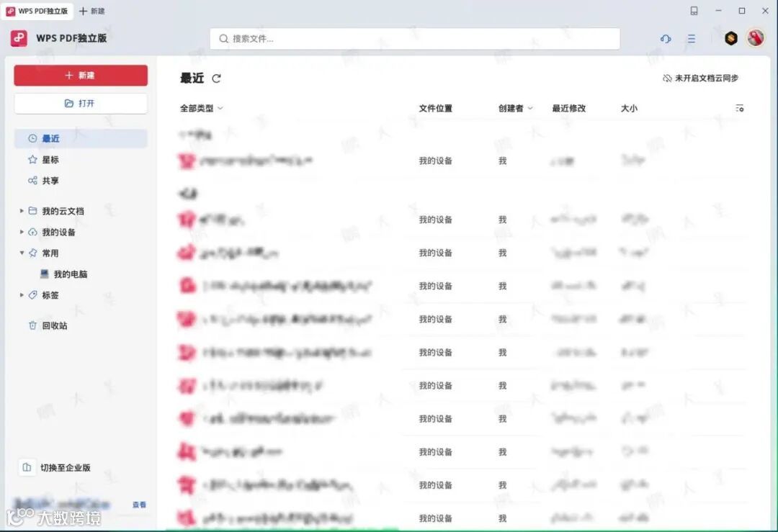Select 最近 in the sidebar
This screenshot has width=778, height=532.
81,138
